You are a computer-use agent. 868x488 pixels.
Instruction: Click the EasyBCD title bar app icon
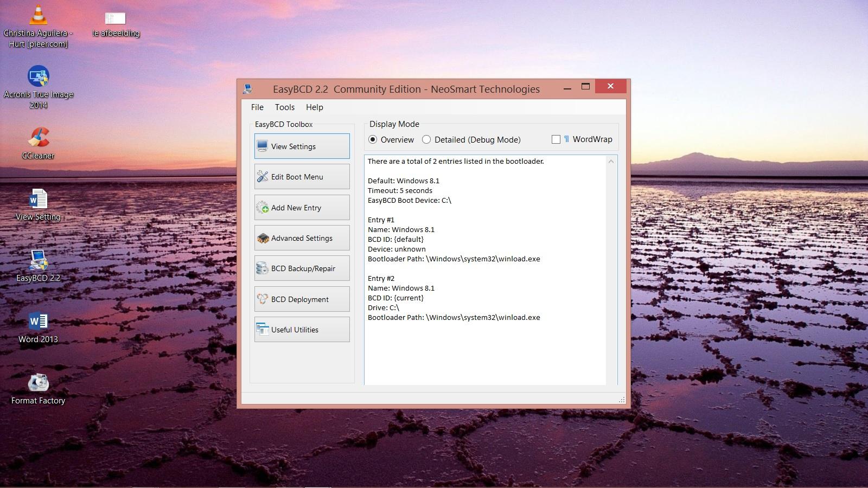pyautogui.click(x=248, y=89)
